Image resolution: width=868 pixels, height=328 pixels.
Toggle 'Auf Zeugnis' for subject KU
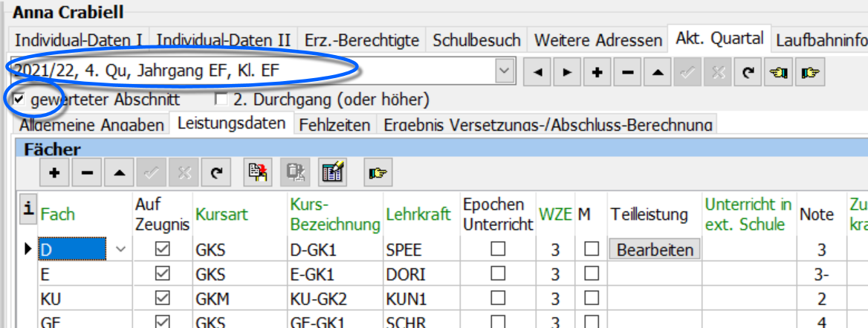pyautogui.click(x=162, y=299)
